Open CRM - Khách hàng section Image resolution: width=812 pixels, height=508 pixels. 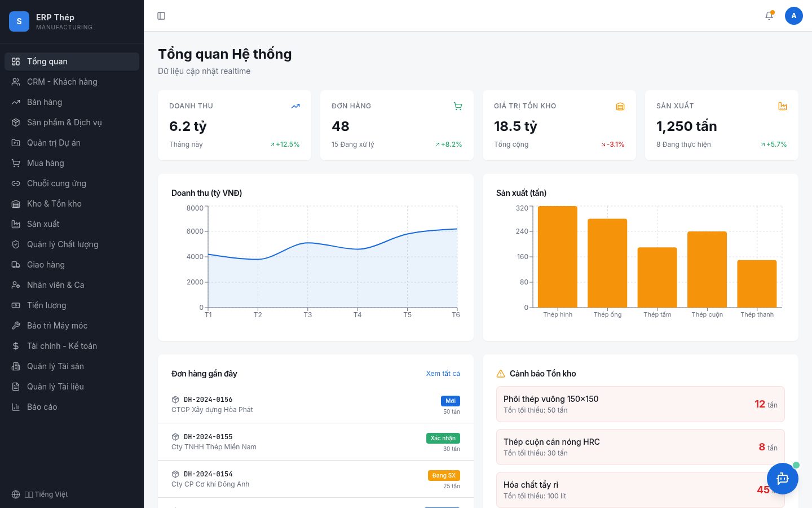click(72, 82)
